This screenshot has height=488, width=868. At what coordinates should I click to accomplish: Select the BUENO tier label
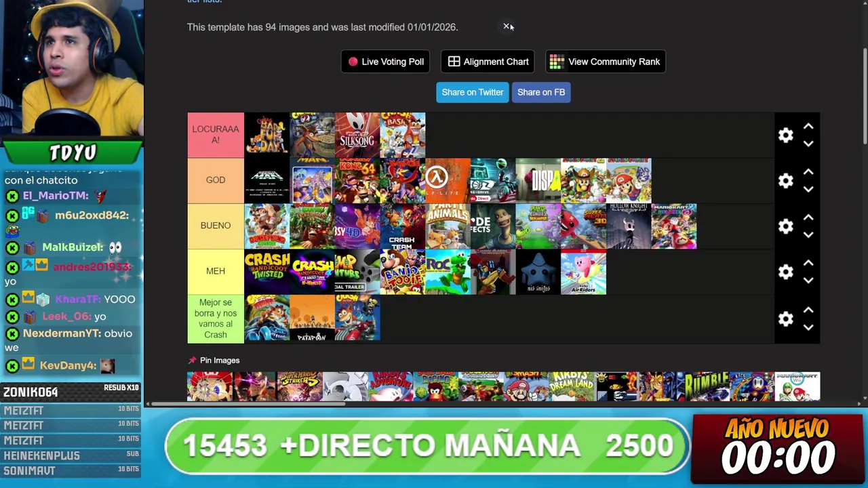pyautogui.click(x=216, y=226)
